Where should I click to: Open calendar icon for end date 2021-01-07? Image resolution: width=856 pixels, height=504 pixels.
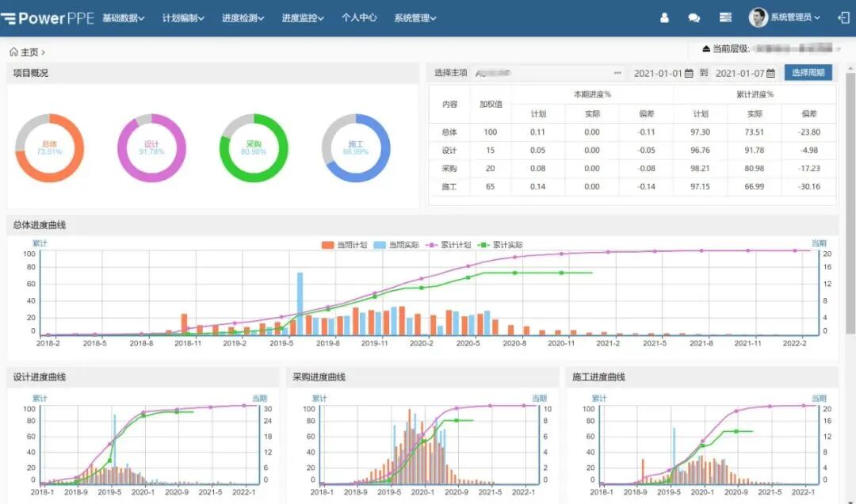coord(771,73)
